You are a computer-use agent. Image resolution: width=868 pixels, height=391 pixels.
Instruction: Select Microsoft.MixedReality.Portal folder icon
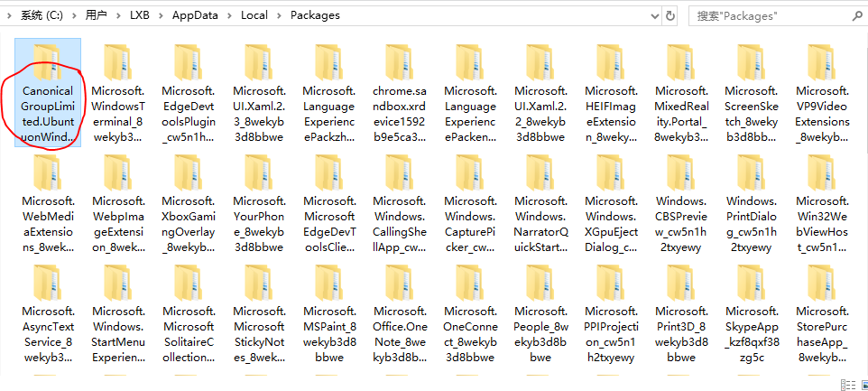[x=681, y=62]
